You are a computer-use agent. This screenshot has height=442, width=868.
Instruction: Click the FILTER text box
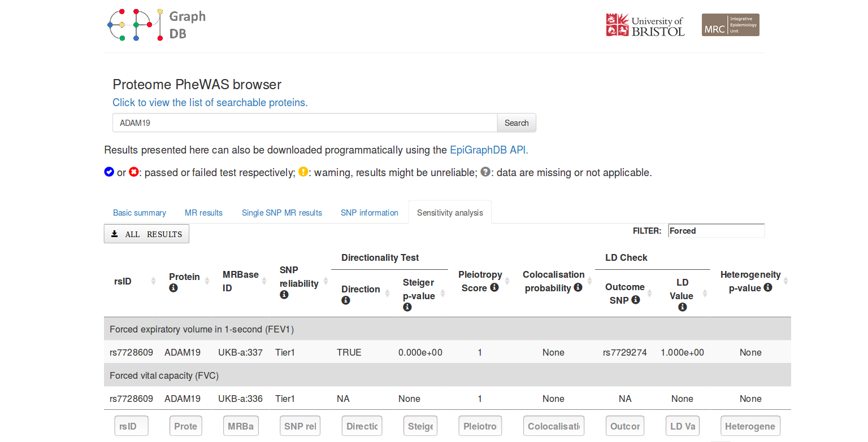716,231
